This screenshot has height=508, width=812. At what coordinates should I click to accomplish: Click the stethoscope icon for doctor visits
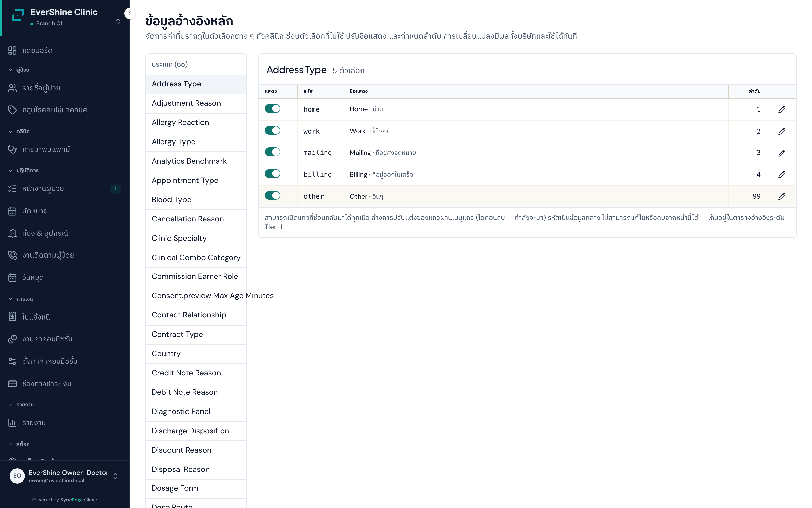coord(12,149)
